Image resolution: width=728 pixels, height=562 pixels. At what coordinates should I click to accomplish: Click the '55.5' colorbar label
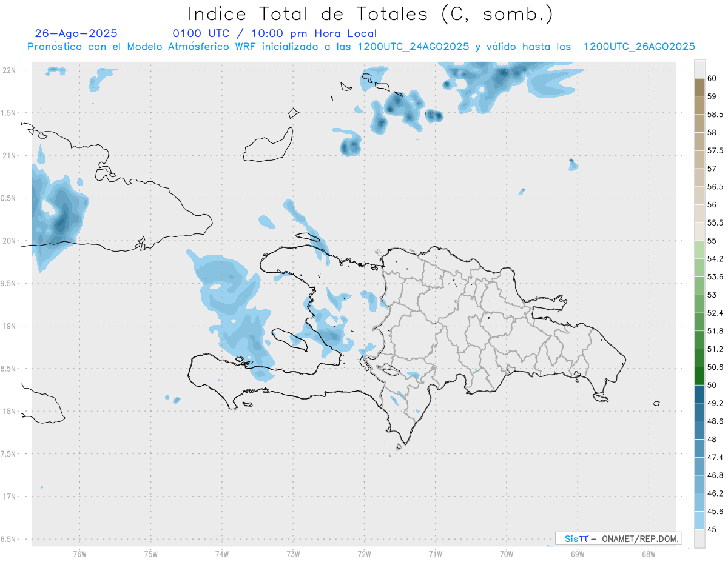(x=715, y=222)
